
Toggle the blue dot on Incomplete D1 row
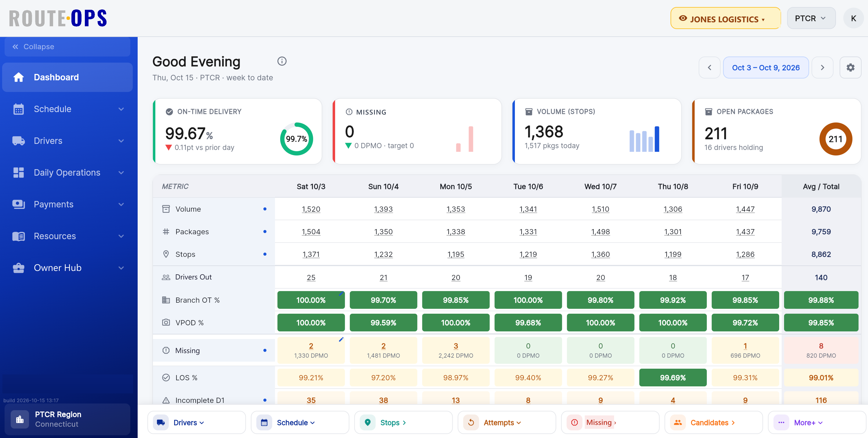[265, 400]
